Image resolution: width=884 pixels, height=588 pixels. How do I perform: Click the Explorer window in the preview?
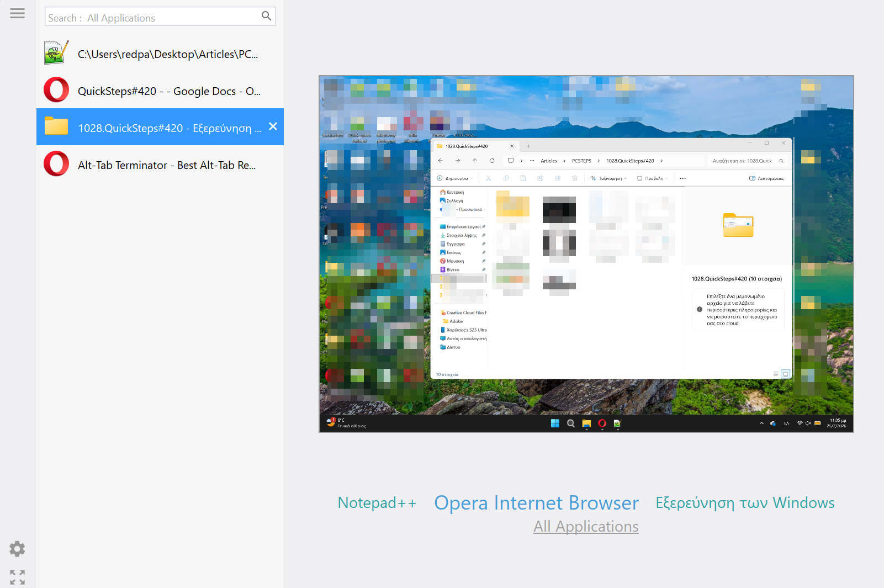point(611,258)
